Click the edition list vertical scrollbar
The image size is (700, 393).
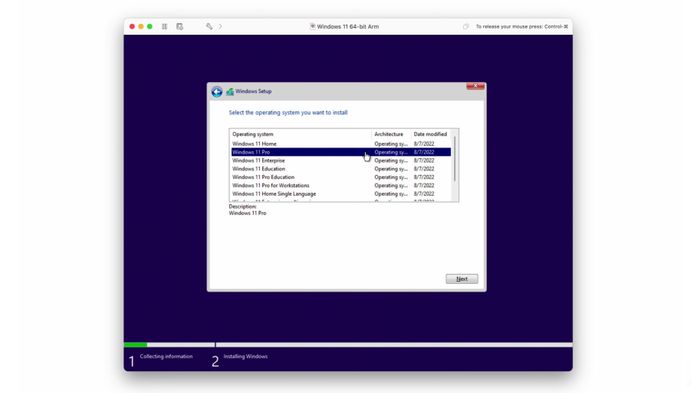click(x=455, y=160)
